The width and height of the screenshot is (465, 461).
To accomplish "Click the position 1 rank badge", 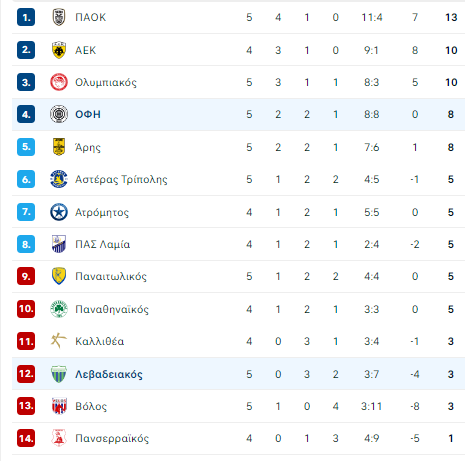I will [26, 17].
